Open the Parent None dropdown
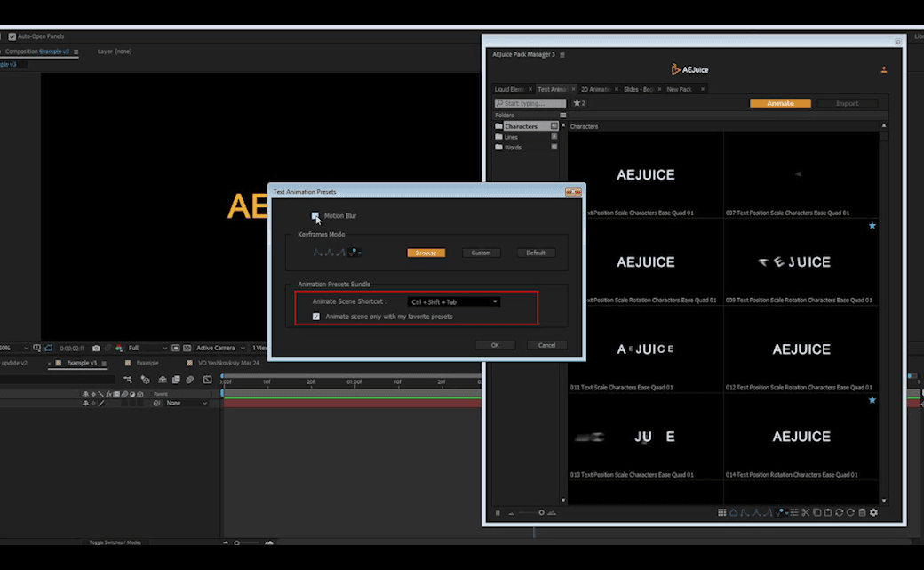924x570 pixels. tap(187, 404)
